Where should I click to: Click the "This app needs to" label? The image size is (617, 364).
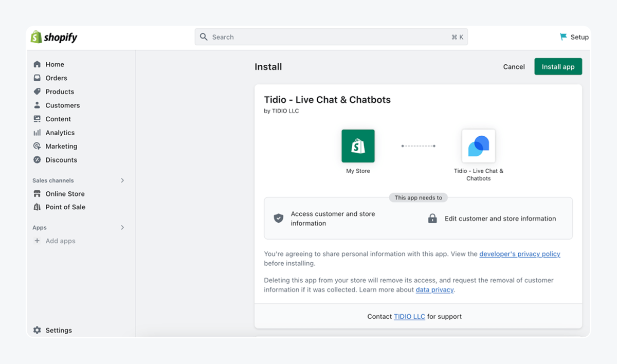pos(418,197)
